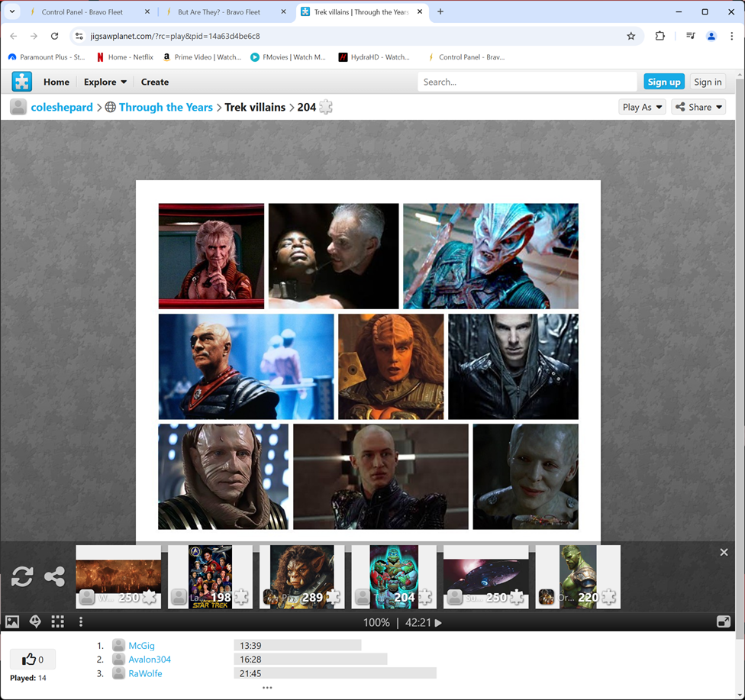Open Avalon304's profile link
The height and width of the screenshot is (700, 745).
coord(150,659)
